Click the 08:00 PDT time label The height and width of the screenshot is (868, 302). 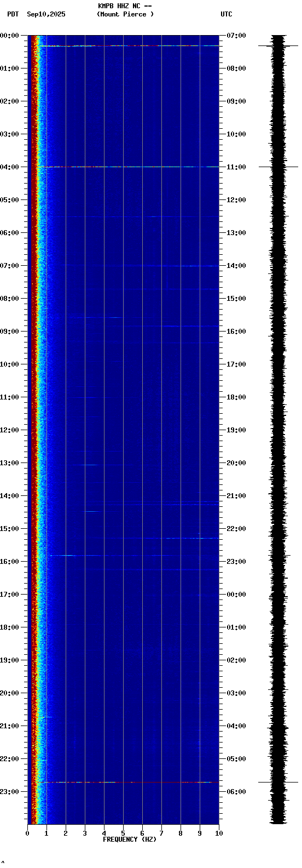[x=9, y=298]
